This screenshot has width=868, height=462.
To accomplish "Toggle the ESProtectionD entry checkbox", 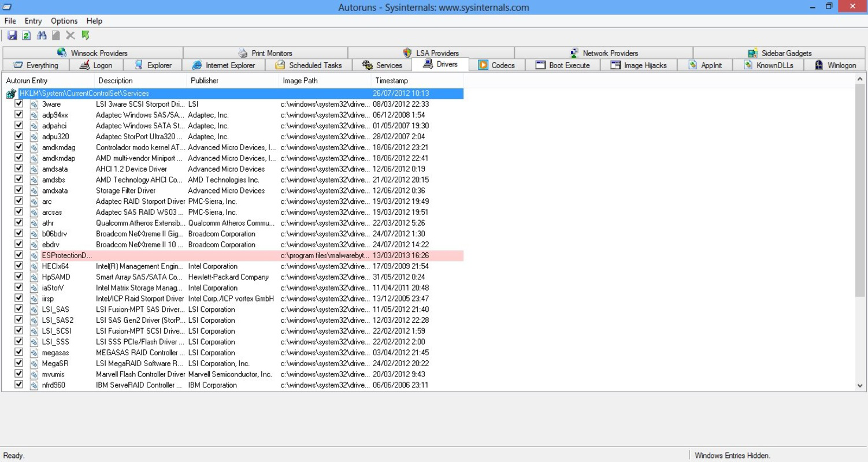I will click(x=18, y=255).
